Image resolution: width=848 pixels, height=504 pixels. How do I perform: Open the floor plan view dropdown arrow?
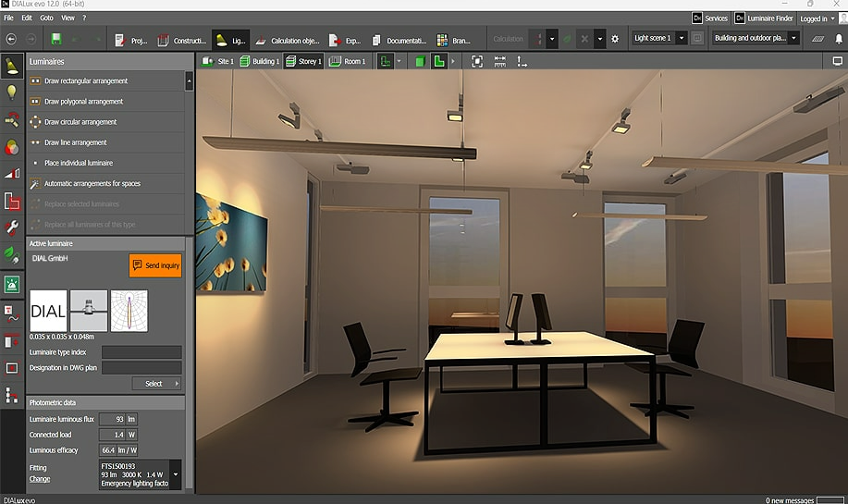click(x=399, y=62)
